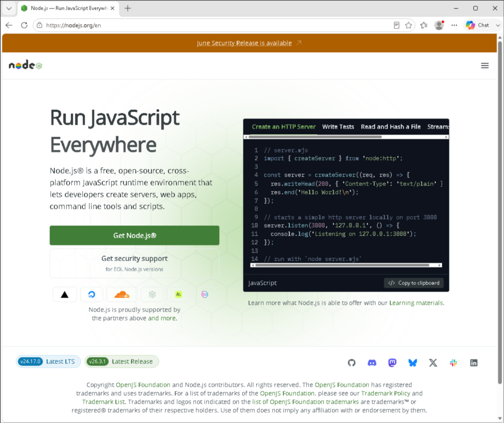Click the gray hexagon cube partner logo
Image resolution: width=504 pixels, height=423 pixels.
click(x=152, y=295)
